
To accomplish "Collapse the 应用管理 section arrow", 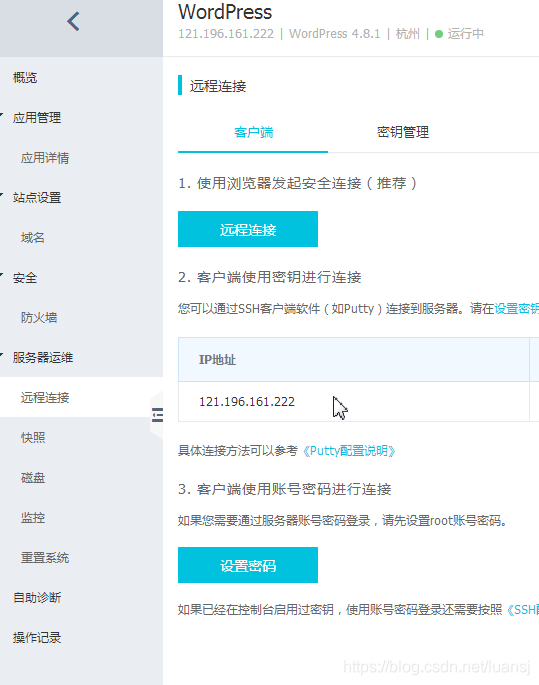I will point(2,115).
